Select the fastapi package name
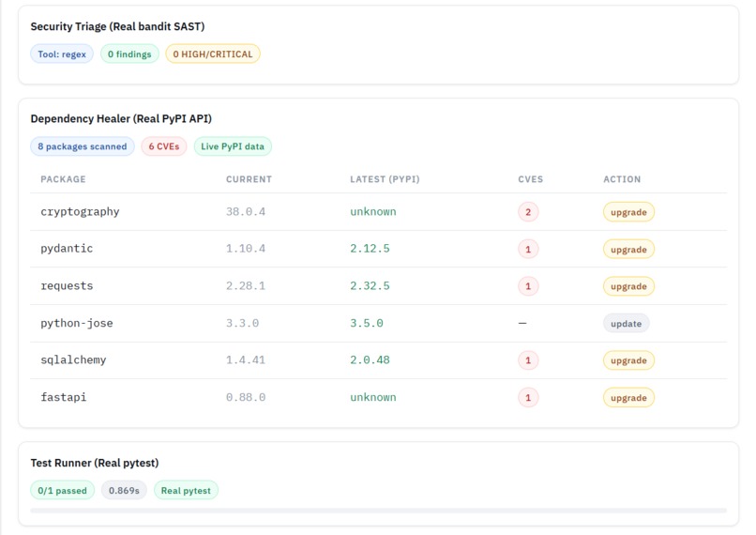The width and height of the screenshot is (756, 535). click(x=63, y=397)
